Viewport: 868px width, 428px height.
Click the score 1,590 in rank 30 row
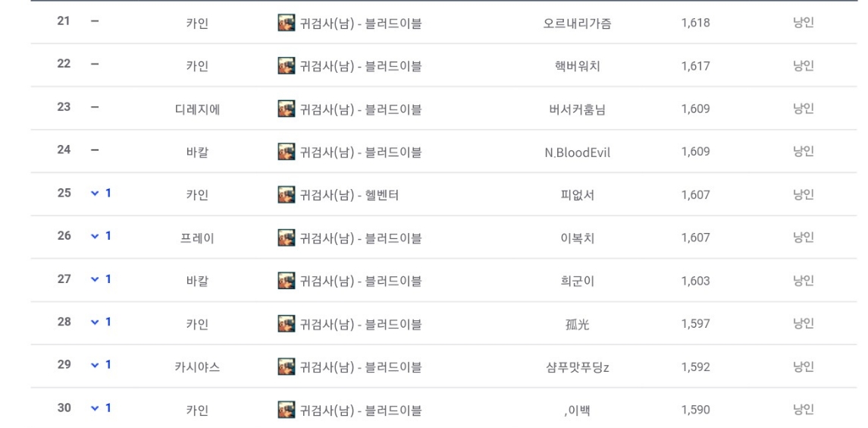pyautogui.click(x=695, y=411)
